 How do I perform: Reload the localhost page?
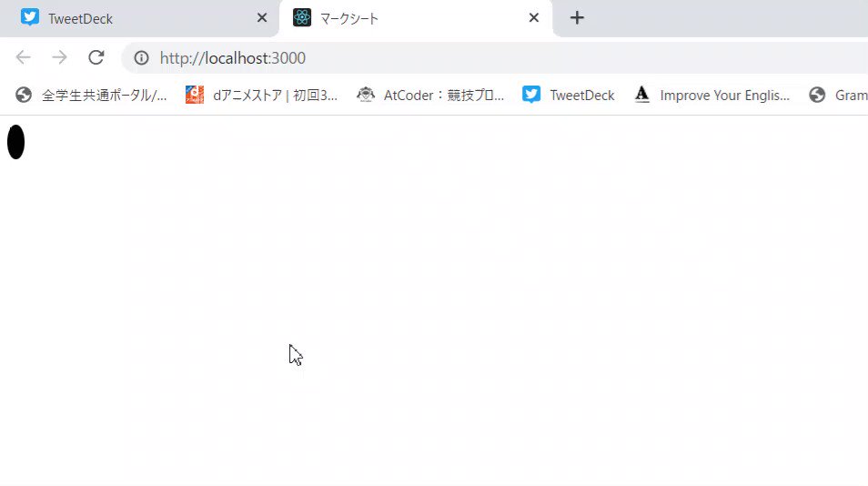(x=96, y=57)
